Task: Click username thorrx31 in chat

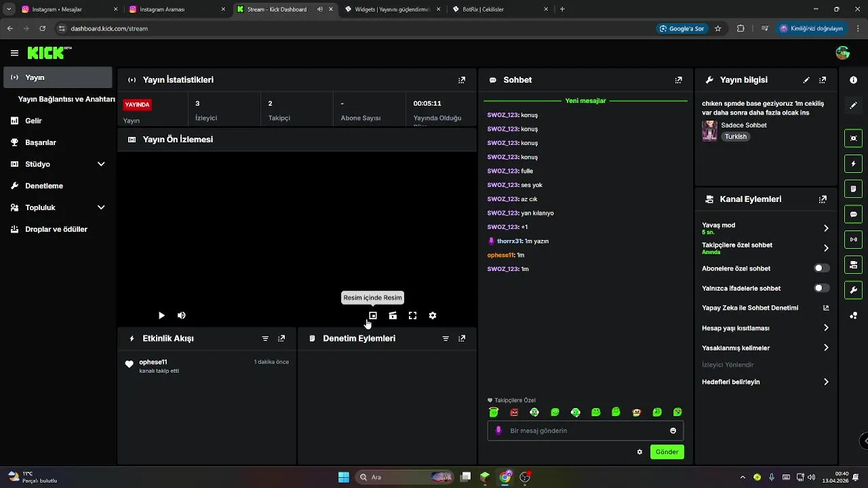Action: (x=509, y=241)
